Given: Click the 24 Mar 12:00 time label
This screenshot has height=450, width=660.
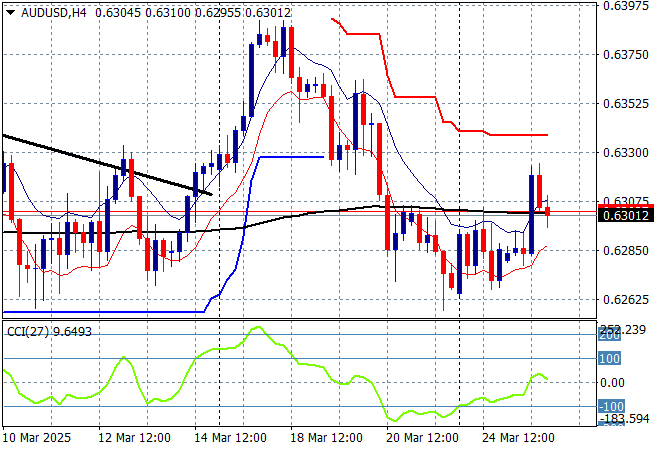Looking at the screenshot, I should pyautogui.click(x=518, y=438).
